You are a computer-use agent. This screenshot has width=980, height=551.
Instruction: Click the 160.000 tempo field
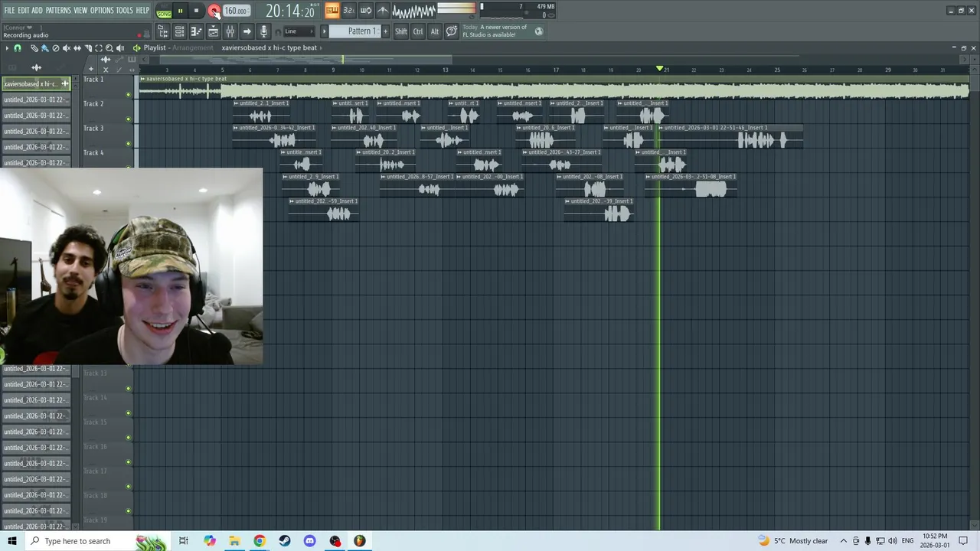pos(236,11)
